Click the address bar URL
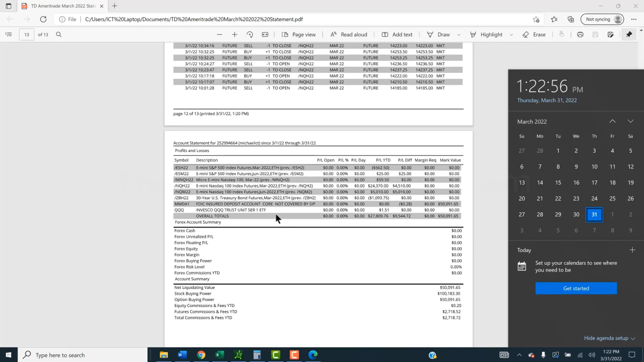 click(194, 19)
